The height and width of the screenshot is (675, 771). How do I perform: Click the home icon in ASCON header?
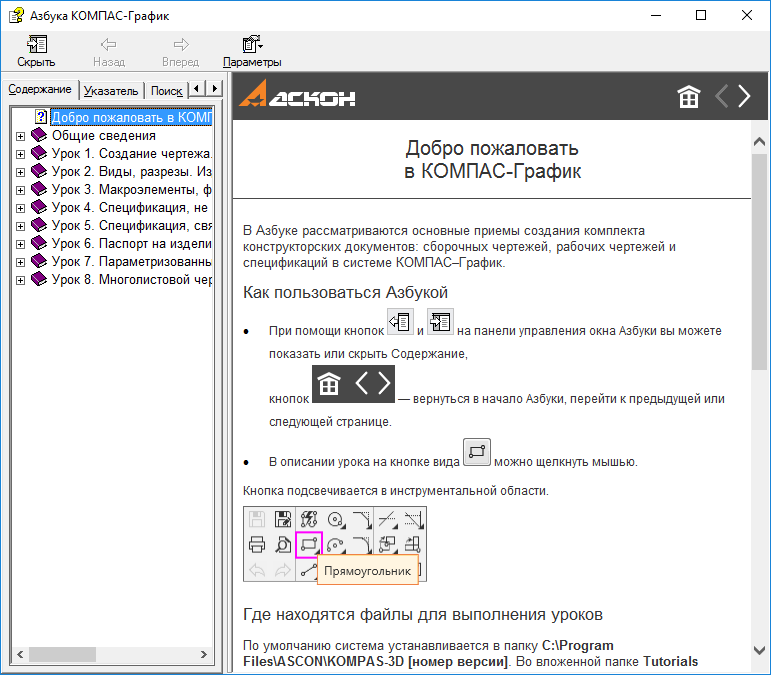(x=689, y=97)
